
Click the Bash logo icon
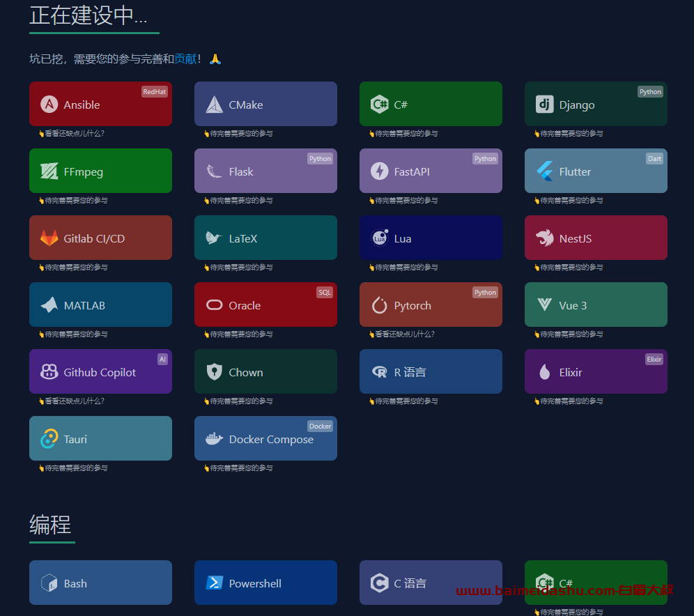49,583
